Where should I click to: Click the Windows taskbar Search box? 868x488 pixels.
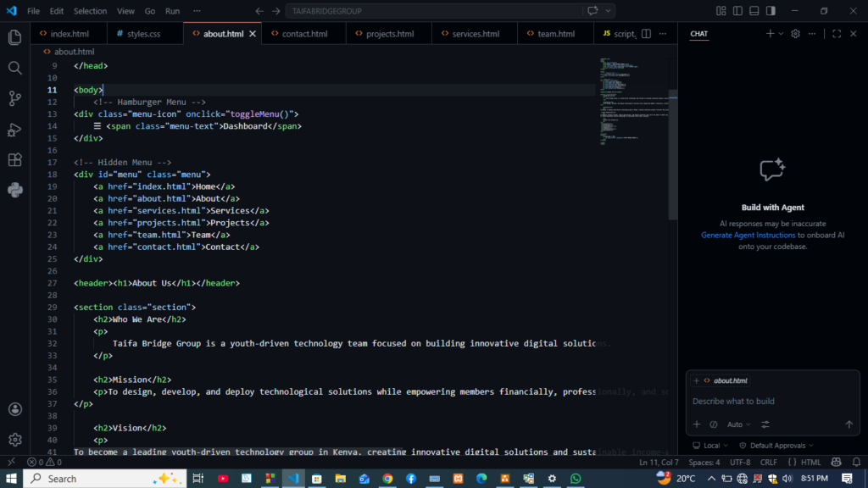[104, 479]
